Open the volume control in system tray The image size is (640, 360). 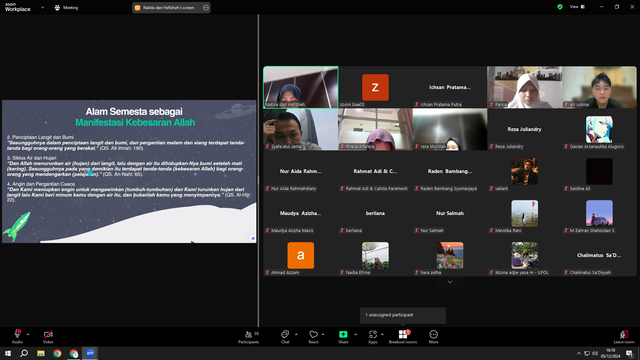click(595, 353)
